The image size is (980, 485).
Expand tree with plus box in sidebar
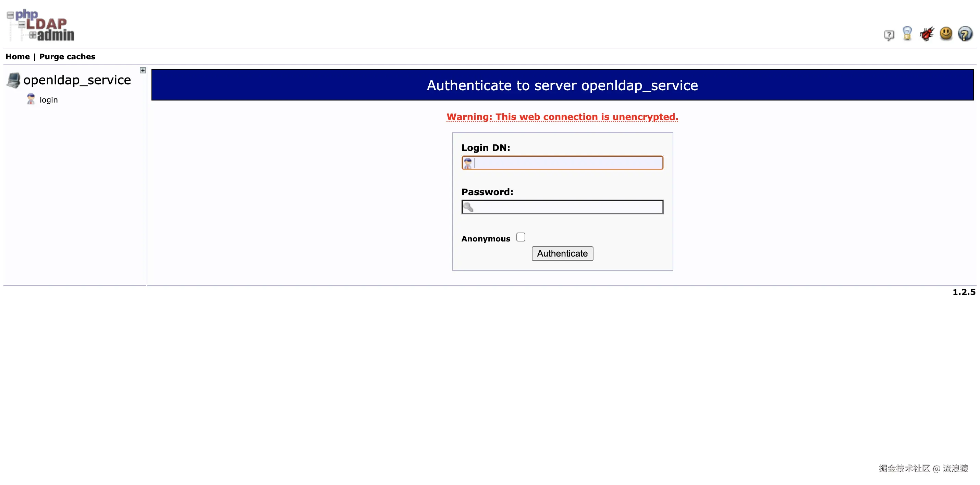(143, 70)
